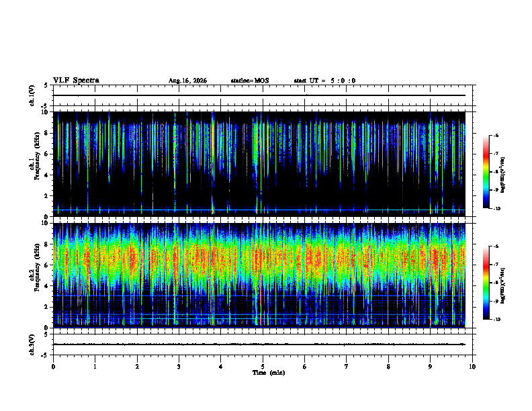Click the "VLF Spectra" plot title
Screen dimensions: 532x411
[76, 81]
